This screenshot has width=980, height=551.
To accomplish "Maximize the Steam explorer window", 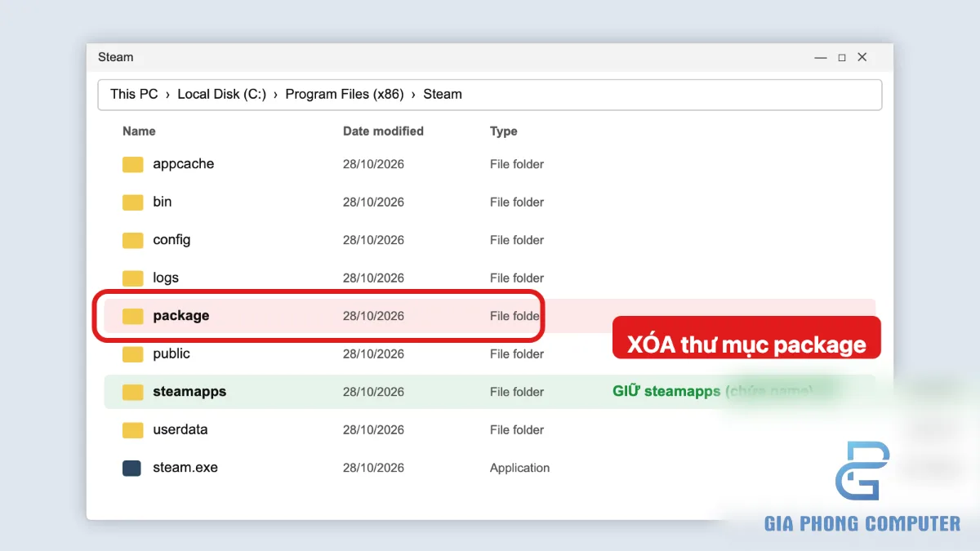I will coord(842,57).
